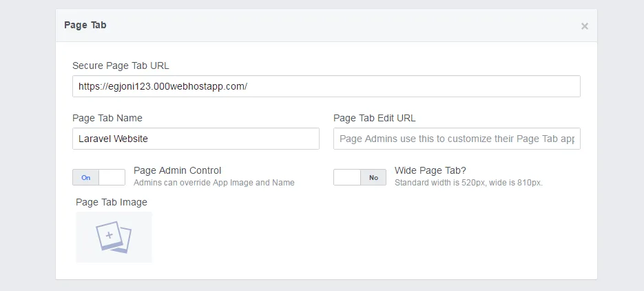Screen dimensions: 644x291
Task: Click the Page Tab Image upload icon
Action: [114, 237]
